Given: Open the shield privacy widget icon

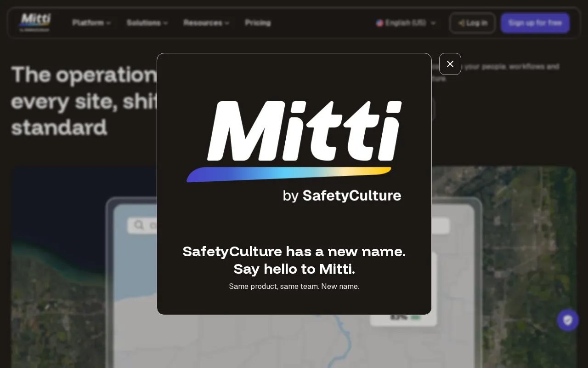Looking at the screenshot, I should [x=568, y=320].
